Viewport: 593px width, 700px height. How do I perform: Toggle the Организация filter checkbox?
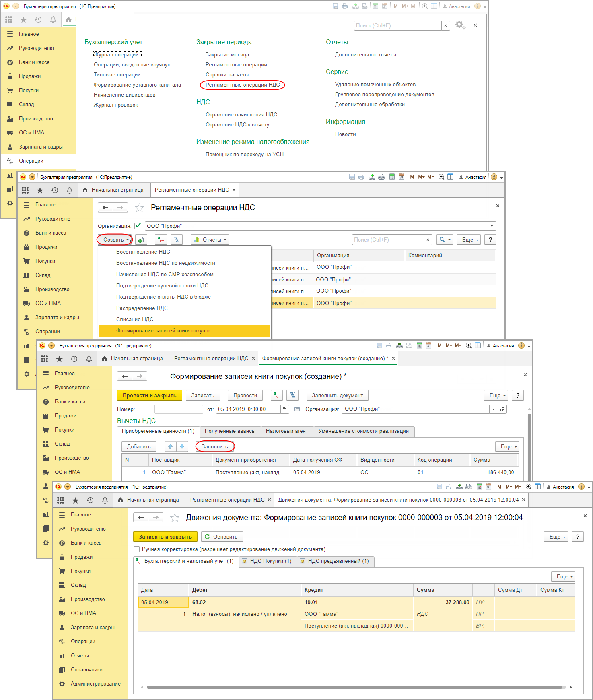click(x=138, y=226)
